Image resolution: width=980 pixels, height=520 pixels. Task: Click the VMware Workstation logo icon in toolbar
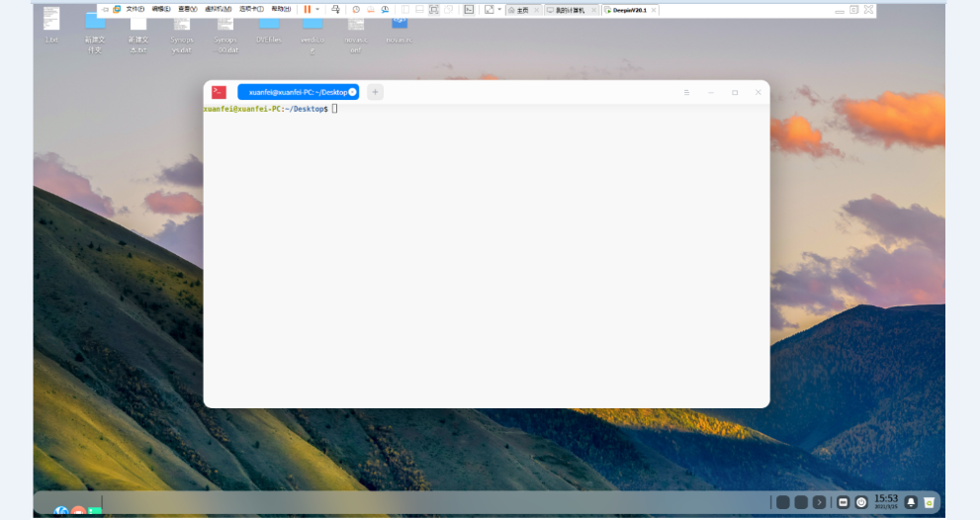(x=117, y=9)
